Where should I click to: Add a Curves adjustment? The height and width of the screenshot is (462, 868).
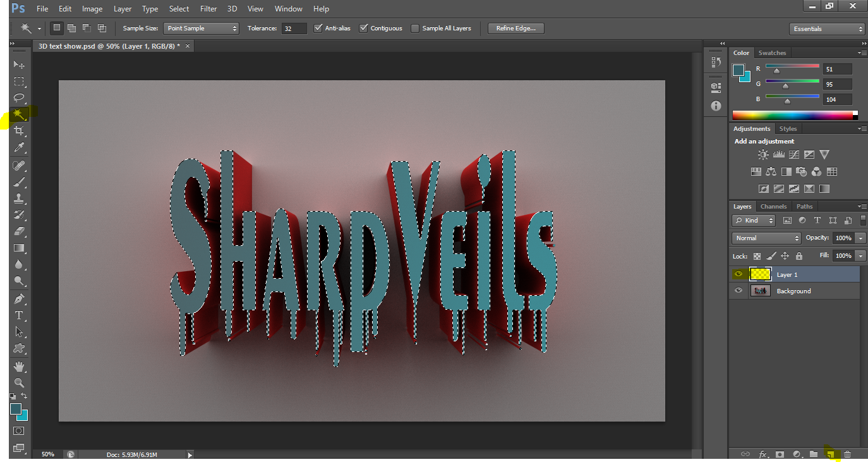click(794, 155)
